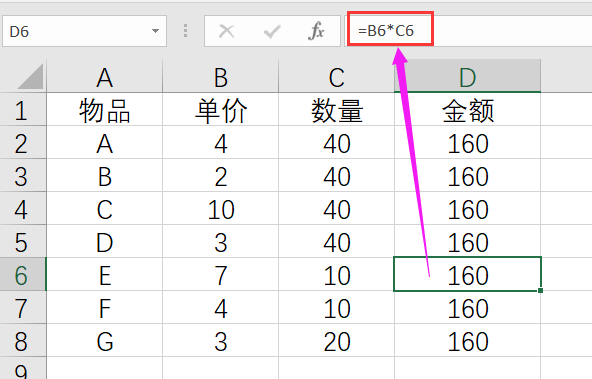The width and height of the screenshot is (592, 379).
Task: Click unit price cell B3 with 2
Action: [220, 176]
